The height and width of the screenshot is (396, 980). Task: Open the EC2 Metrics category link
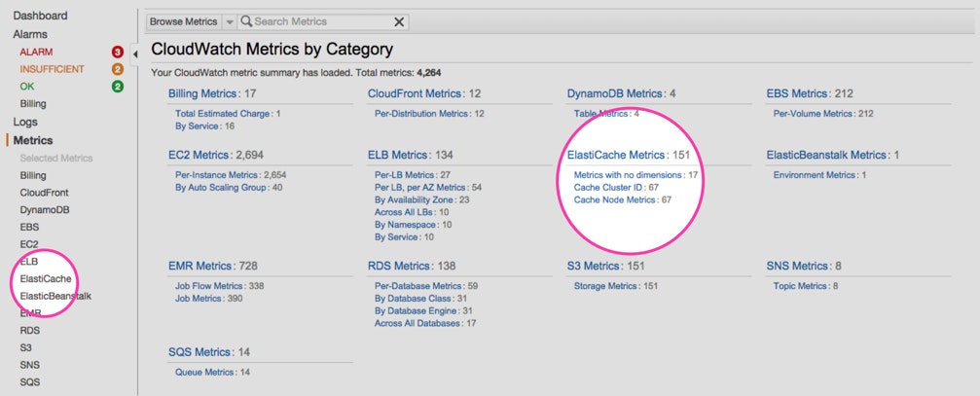coord(200,155)
